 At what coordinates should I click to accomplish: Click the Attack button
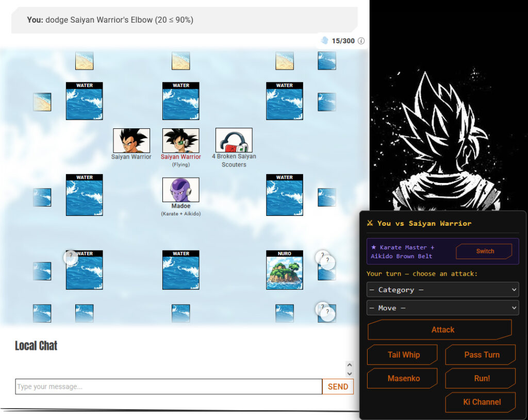point(440,330)
